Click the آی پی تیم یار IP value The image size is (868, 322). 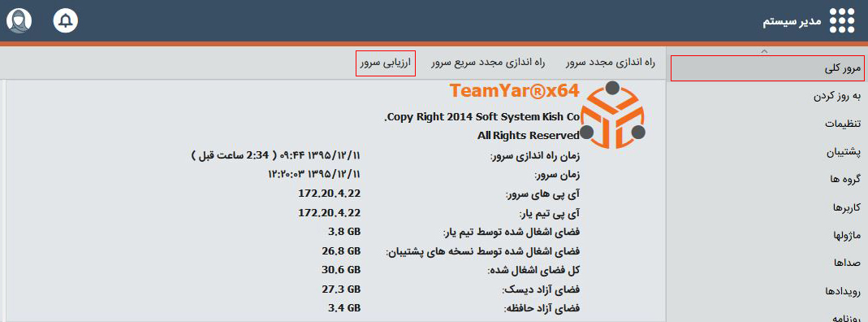[x=330, y=212]
